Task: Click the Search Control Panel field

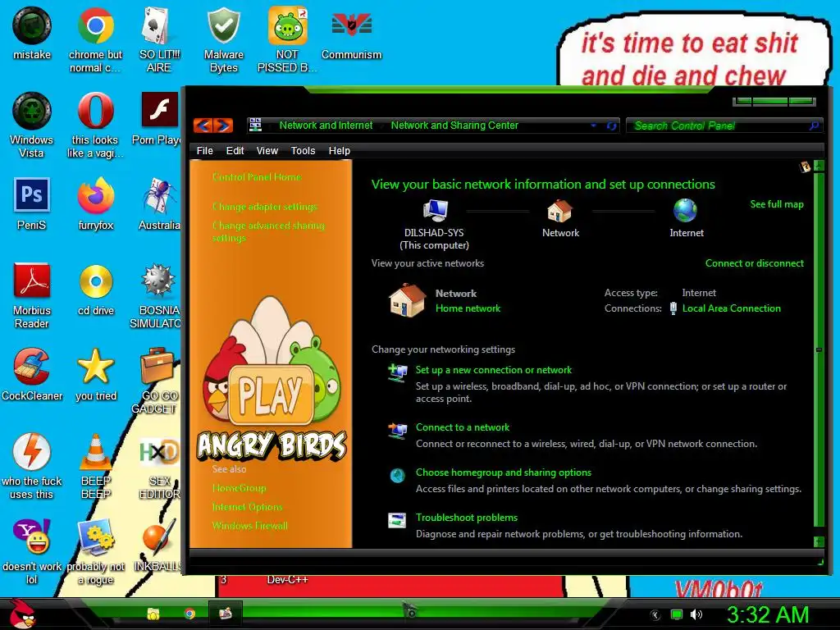Action: [724, 126]
